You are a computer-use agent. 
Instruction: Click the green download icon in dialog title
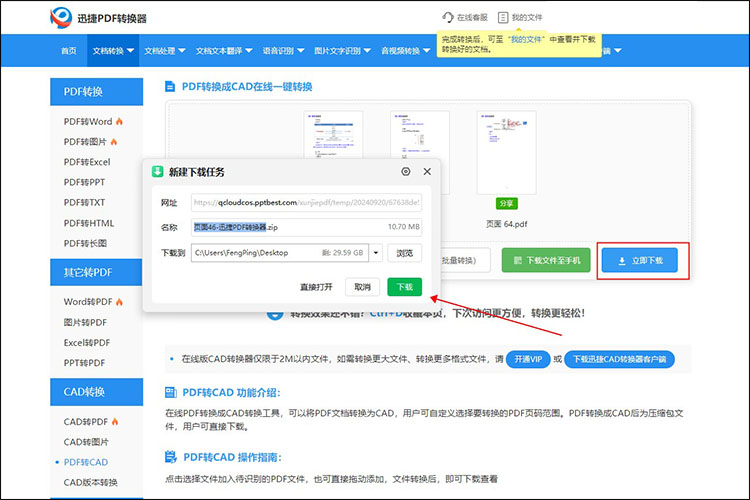point(157,172)
